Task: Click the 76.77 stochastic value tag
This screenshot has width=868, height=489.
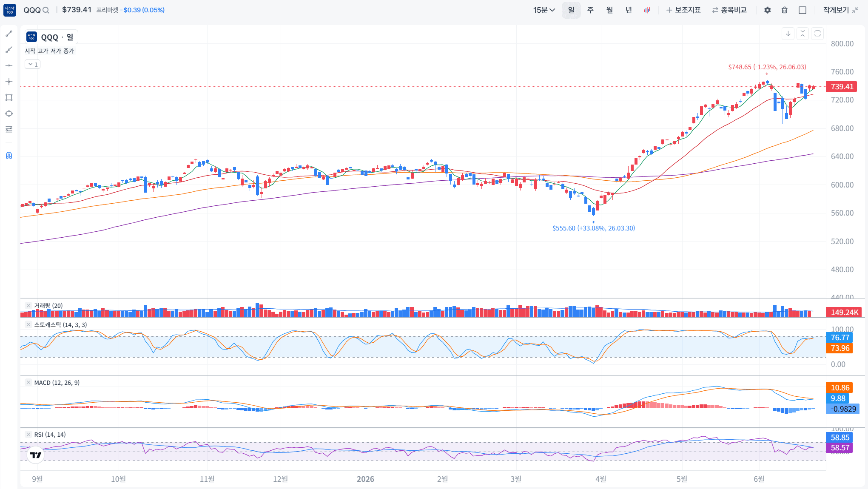Action: point(840,338)
